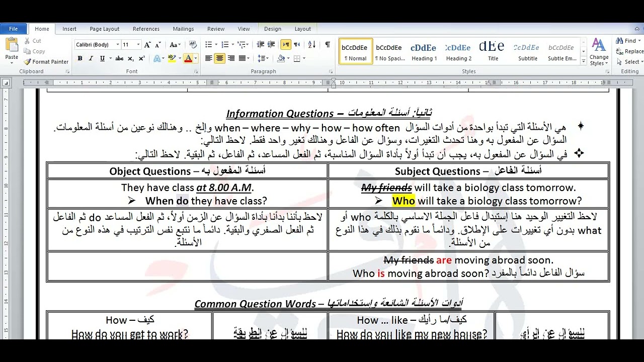Switch to Review tab
The width and height of the screenshot is (644, 362).
[x=216, y=29]
